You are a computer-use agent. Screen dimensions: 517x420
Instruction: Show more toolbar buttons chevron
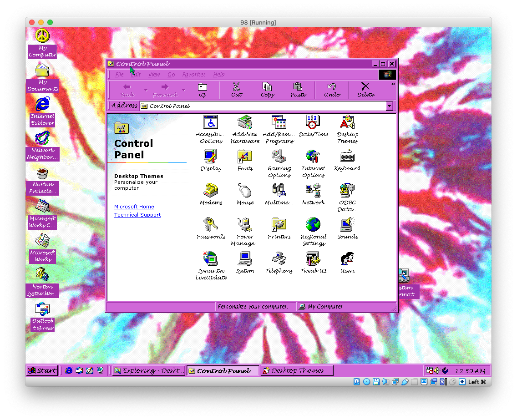click(393, 84)
